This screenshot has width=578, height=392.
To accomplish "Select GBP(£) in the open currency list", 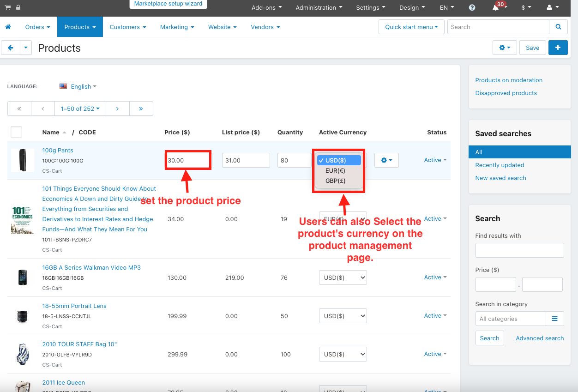I will tap(338, 181).
